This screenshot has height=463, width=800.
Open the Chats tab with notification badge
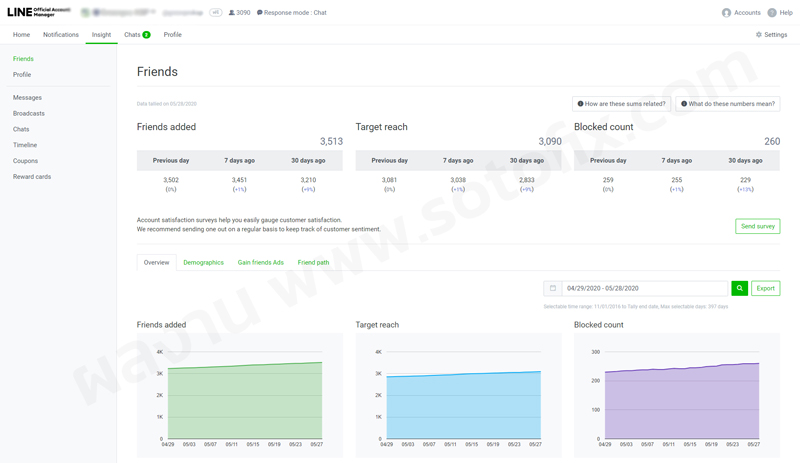click(136, 35)
